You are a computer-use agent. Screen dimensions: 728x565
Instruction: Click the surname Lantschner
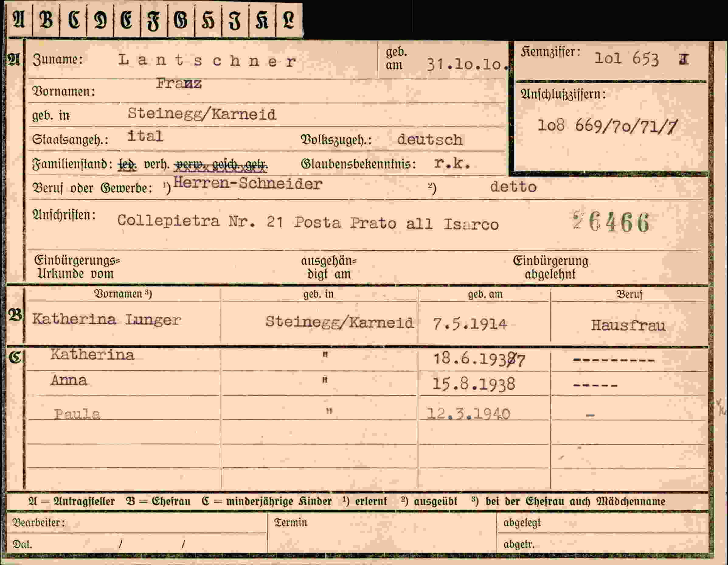[x=207, y=61]
